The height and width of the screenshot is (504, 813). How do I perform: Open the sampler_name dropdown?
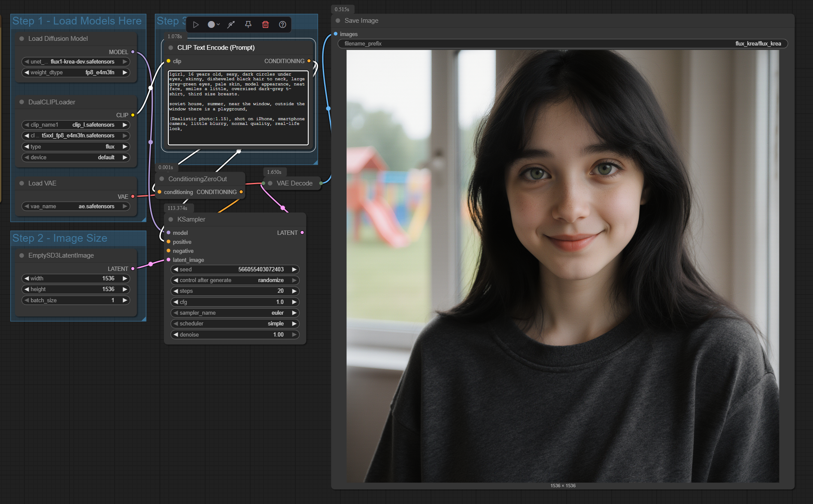235,313
